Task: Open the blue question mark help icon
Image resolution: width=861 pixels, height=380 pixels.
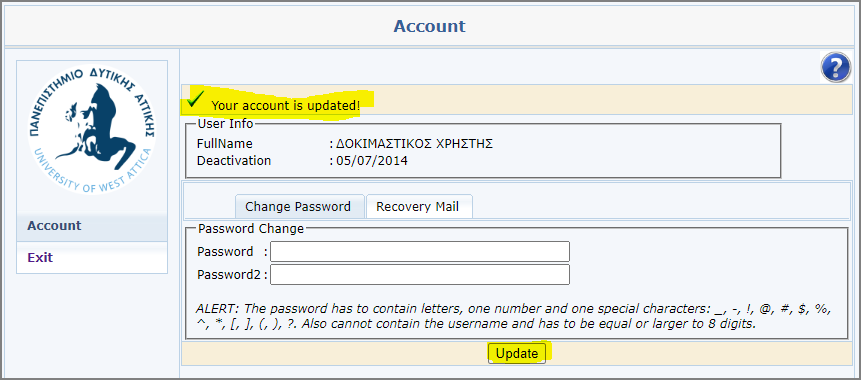Action: pos(836,68)
